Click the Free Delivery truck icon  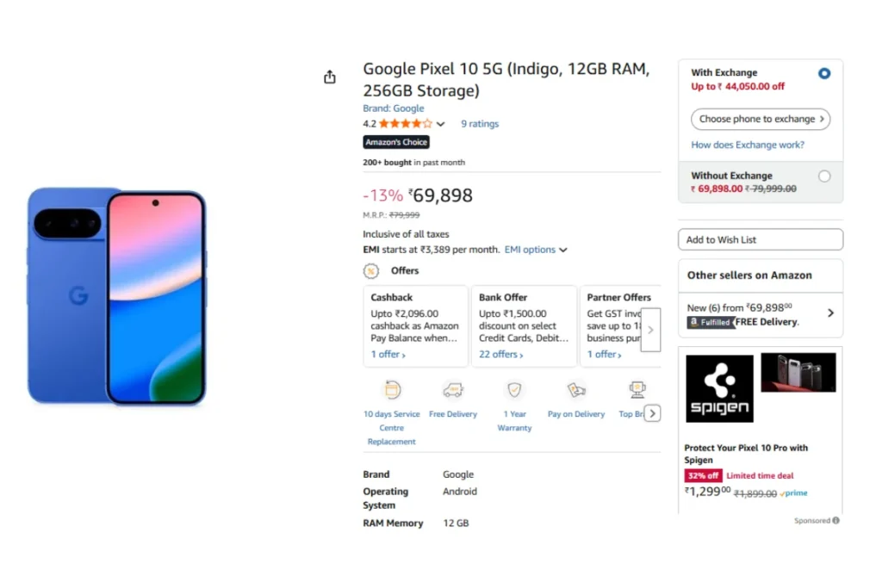453,390
